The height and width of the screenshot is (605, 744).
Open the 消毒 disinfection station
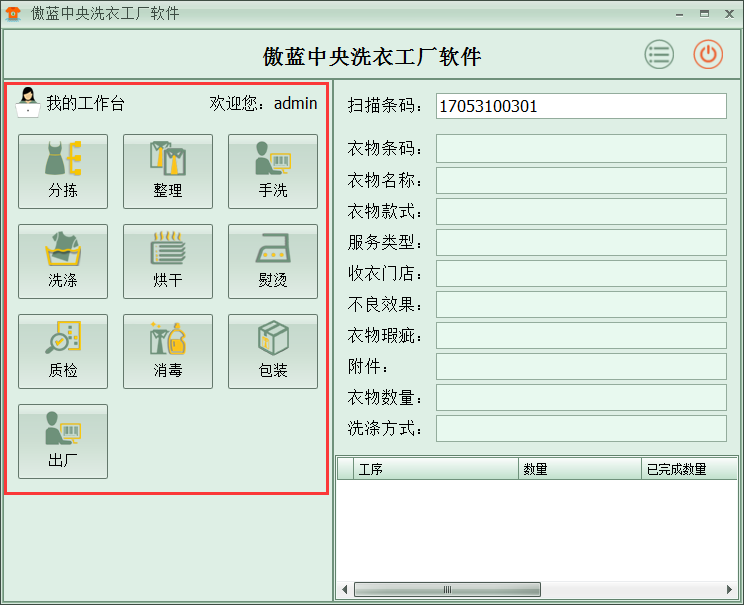pyautogui.click(x=167, y=351)
